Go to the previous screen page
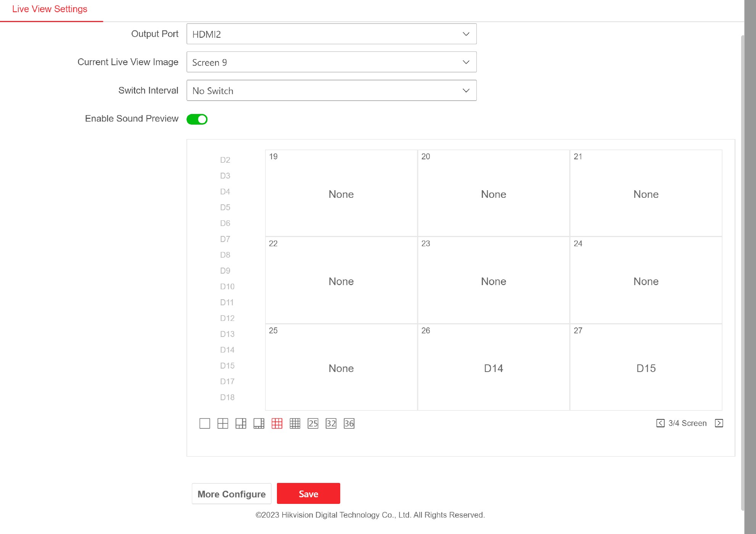The image size is (756, 534). [x=660, y=423]
